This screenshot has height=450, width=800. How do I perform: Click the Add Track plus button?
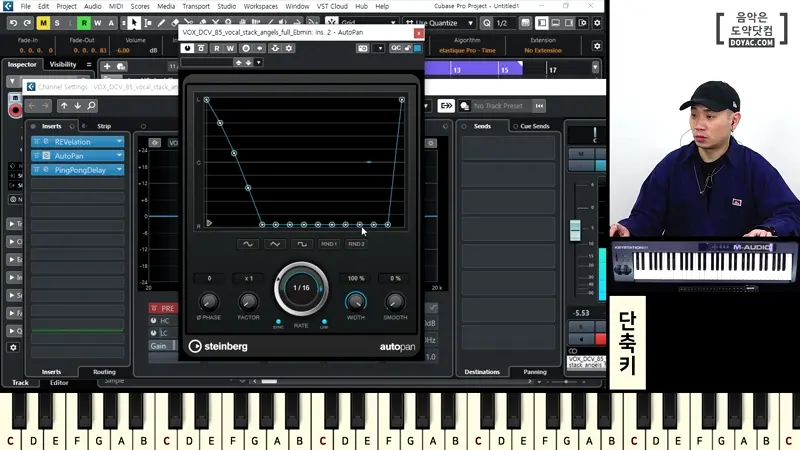pos(107,66)
